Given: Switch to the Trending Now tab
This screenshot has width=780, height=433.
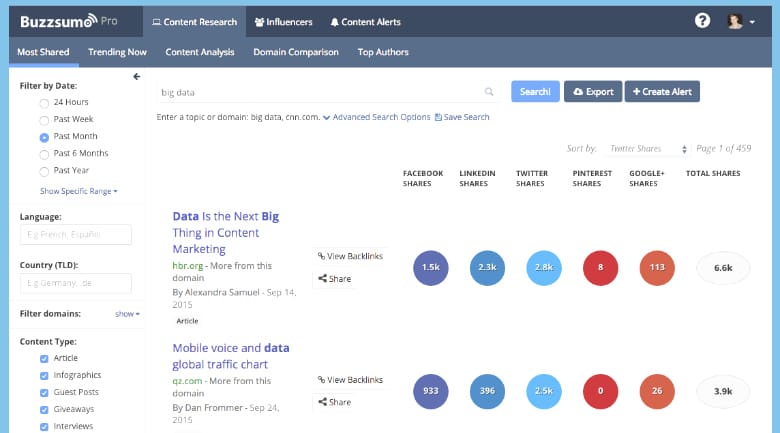Looking at the screenshot, I should point(117,52).
